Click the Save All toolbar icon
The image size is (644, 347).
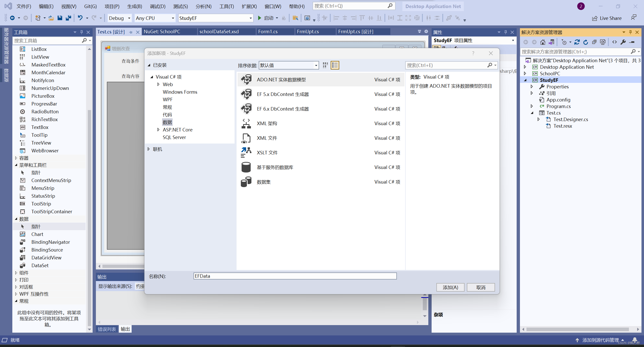tap(68, 18)
